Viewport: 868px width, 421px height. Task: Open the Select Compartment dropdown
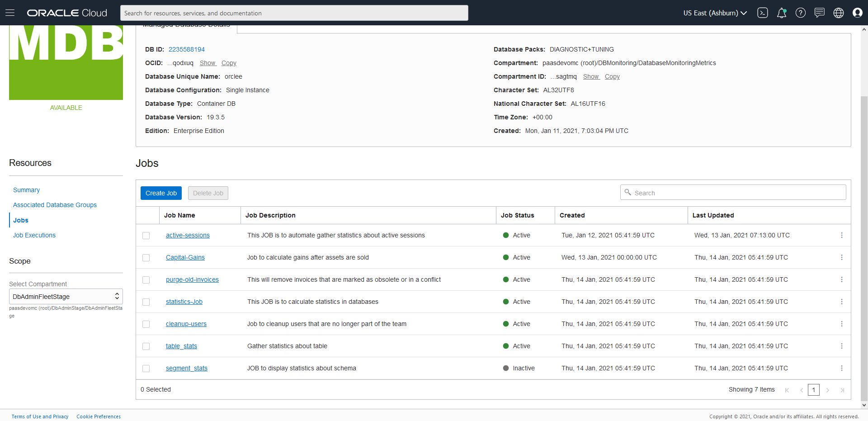(66, 297)
